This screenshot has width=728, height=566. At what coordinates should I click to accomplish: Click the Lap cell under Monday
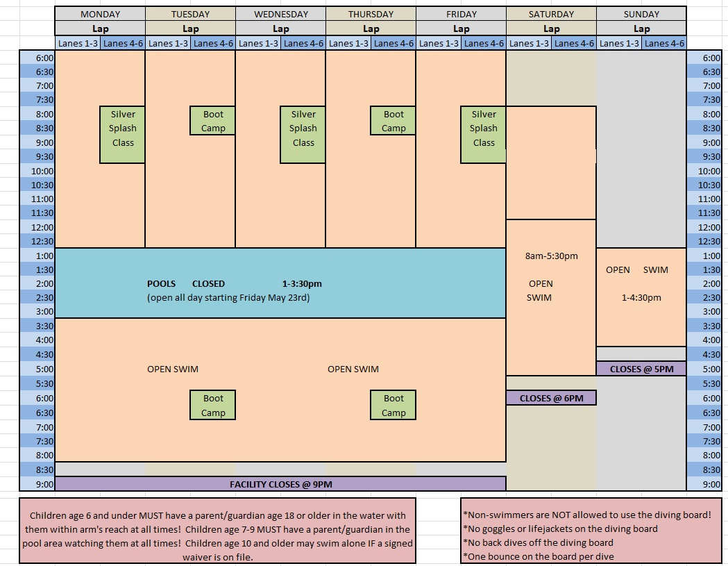101,28
